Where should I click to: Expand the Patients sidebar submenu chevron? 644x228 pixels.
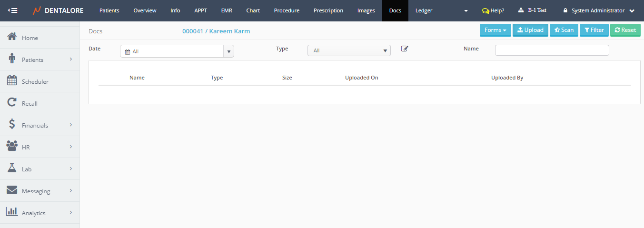[70, 59]
